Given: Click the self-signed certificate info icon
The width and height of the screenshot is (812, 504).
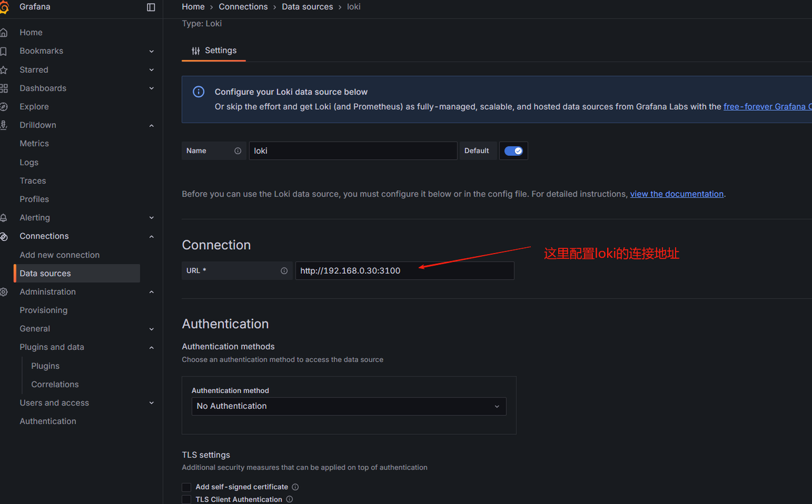Looking at the screenshot, I should [x=295, y=487].
